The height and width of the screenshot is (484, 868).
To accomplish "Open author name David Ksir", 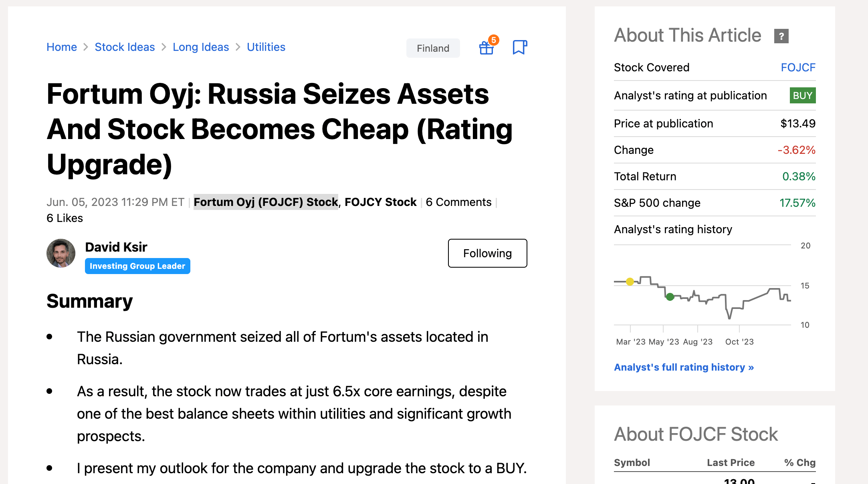I will pyautogui.click(x=116, y=247).
